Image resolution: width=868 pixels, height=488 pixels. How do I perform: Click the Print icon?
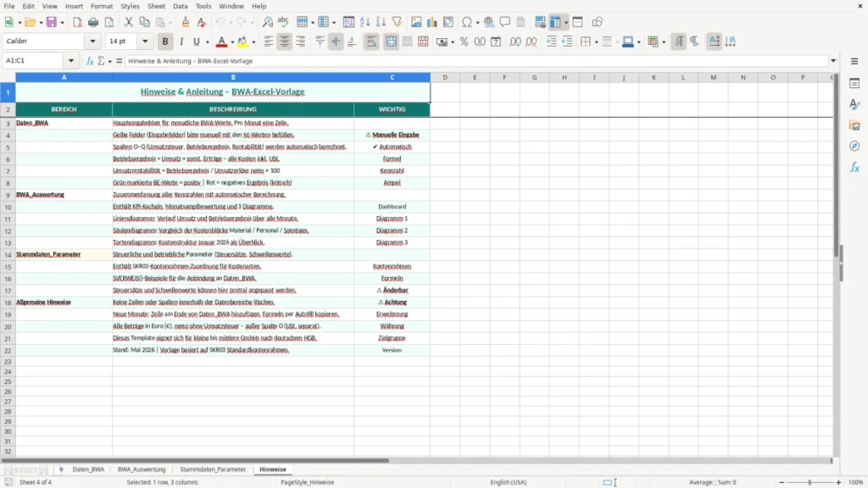pyautogui.click(x=93, y=22)
